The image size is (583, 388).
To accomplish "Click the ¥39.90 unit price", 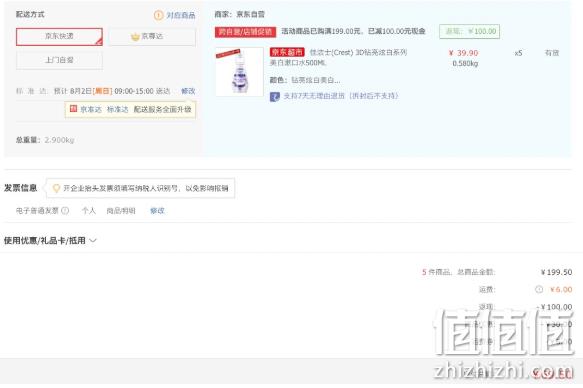I will coord(464,53).
